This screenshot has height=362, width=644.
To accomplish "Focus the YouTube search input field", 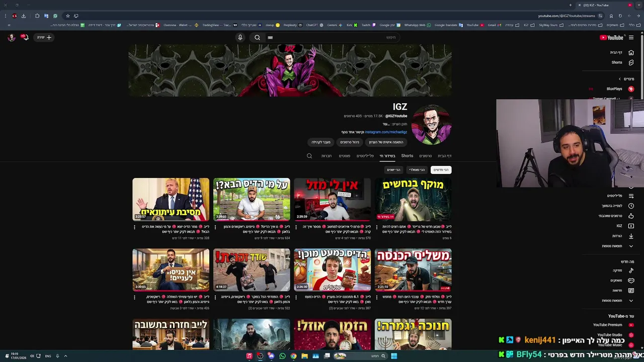I will [332, 37].
